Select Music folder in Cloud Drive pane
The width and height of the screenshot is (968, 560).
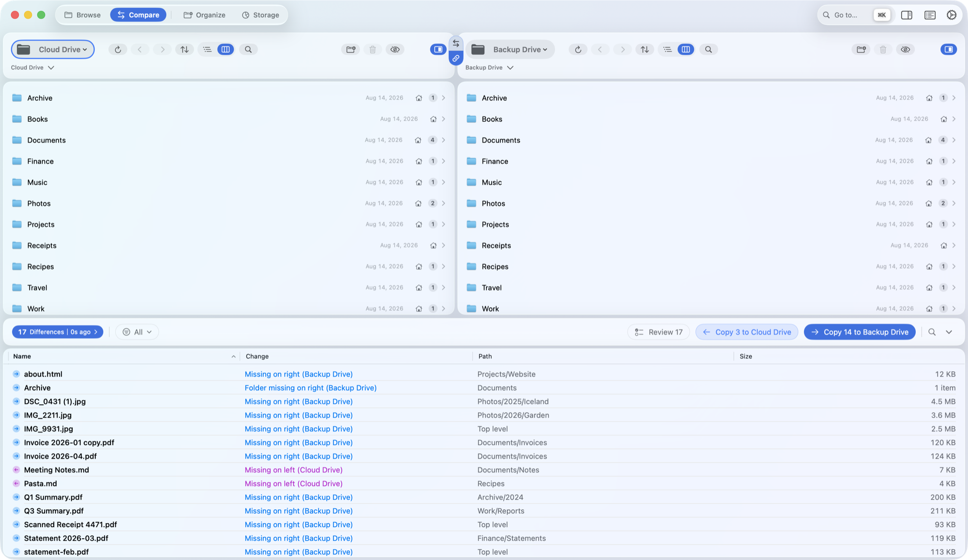coord(228,182)
